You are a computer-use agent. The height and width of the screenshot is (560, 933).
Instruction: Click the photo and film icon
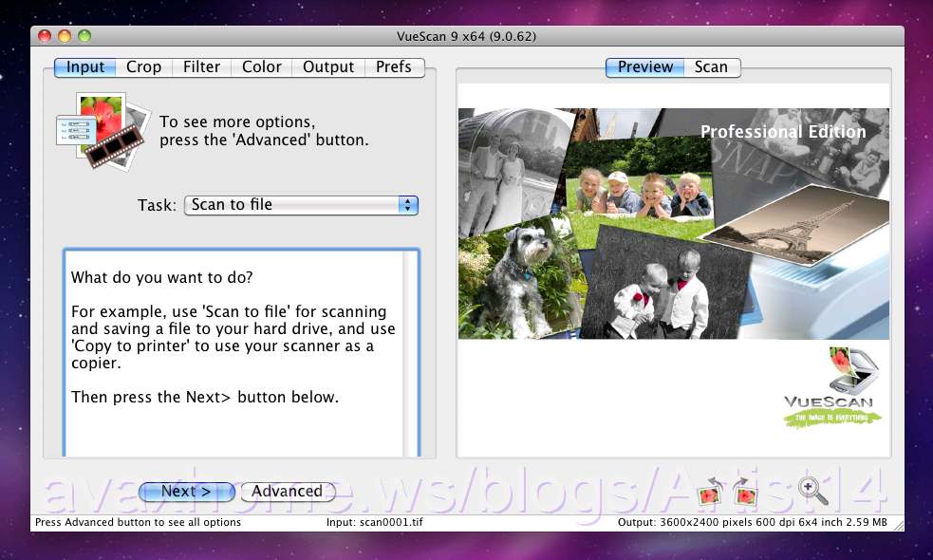[103, 132]
